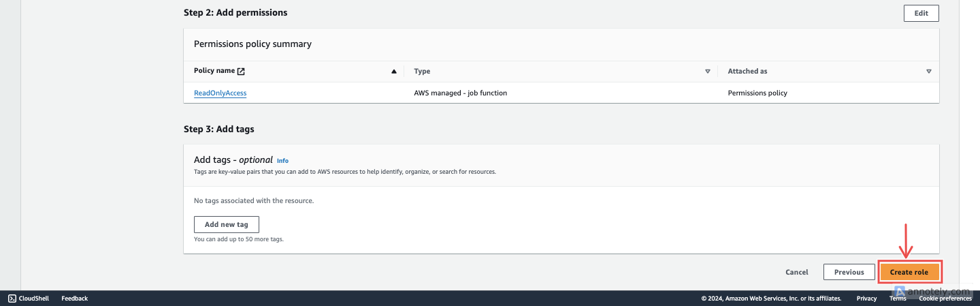Open the external link icon beside Policy name
This screenshot has width=980, height=306.
tap(241, 71)
